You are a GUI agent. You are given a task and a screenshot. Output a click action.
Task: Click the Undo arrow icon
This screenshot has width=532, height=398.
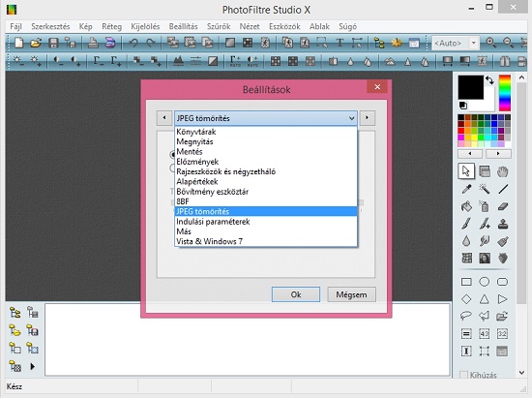[x=133, y=43]
